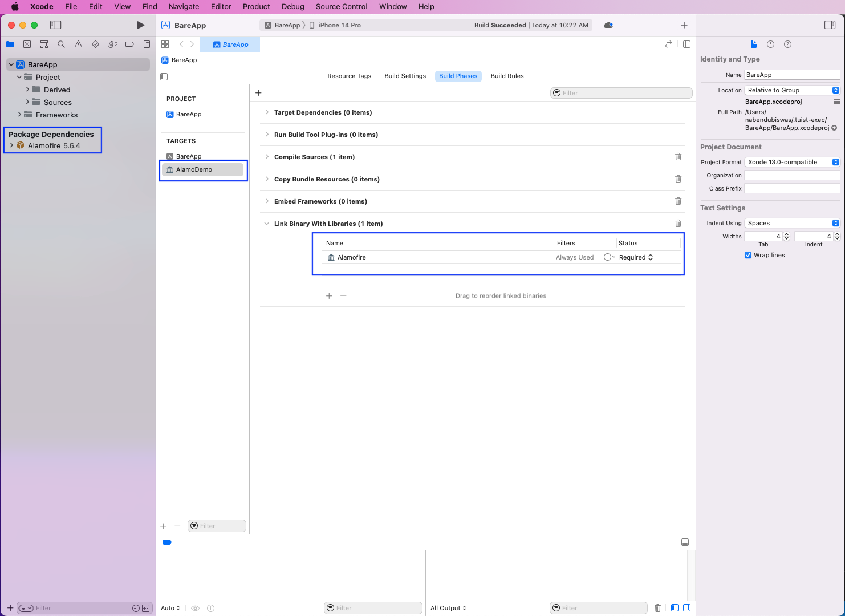Delete the Link Binary With Libraries phase
Screen dimensions: 845x616
coord(678,224)
